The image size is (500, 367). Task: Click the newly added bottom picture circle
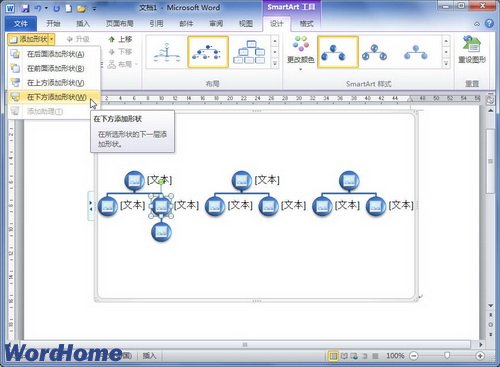click(161, 232)
